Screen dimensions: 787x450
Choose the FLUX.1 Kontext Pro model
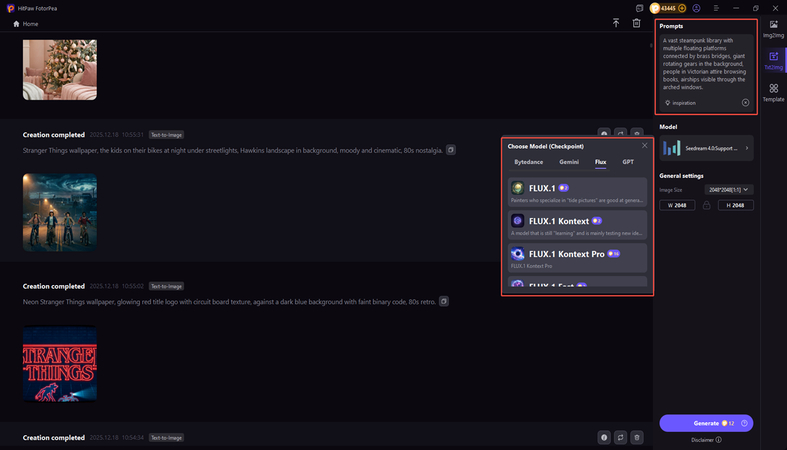[577, 258]
